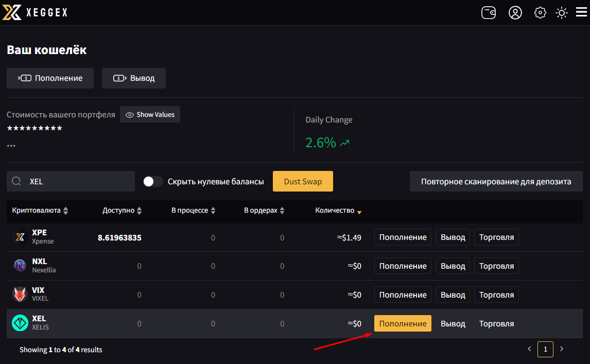590x364 pixels.
Task: Open the wallet icon in header
Action: pos(489,12)
